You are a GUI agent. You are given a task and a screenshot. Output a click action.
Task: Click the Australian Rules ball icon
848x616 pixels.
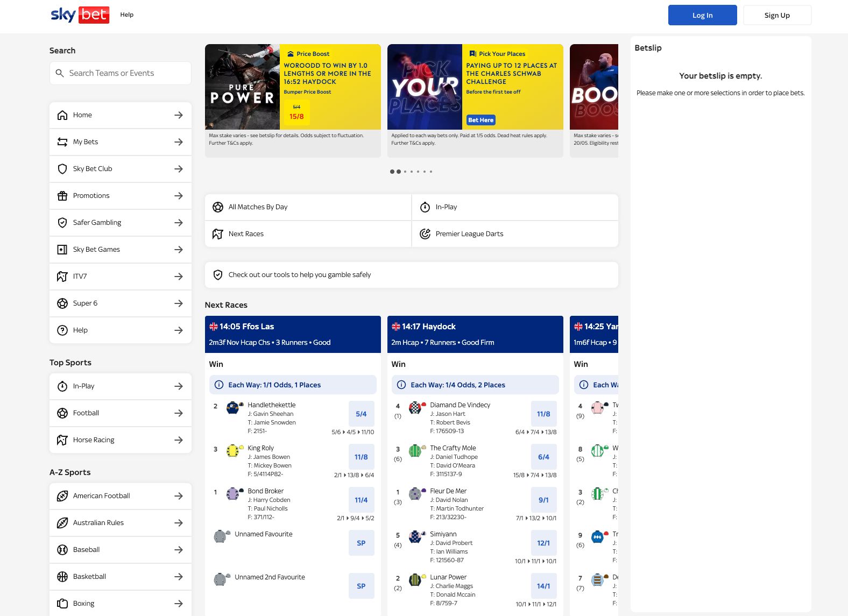pos(62,523)
